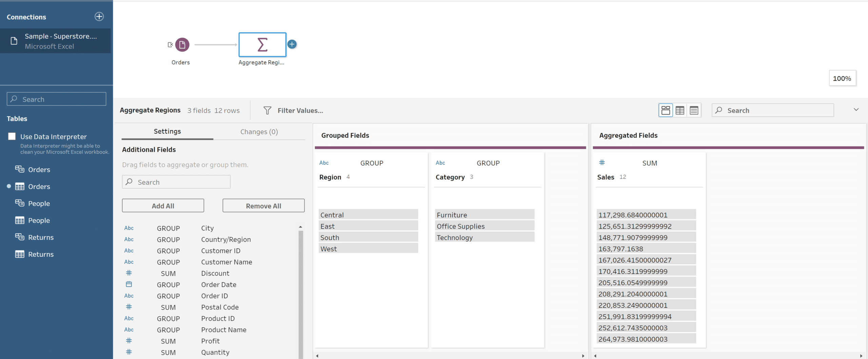
Task: Click the calendar type icon for Order Date
Action: 129,284
